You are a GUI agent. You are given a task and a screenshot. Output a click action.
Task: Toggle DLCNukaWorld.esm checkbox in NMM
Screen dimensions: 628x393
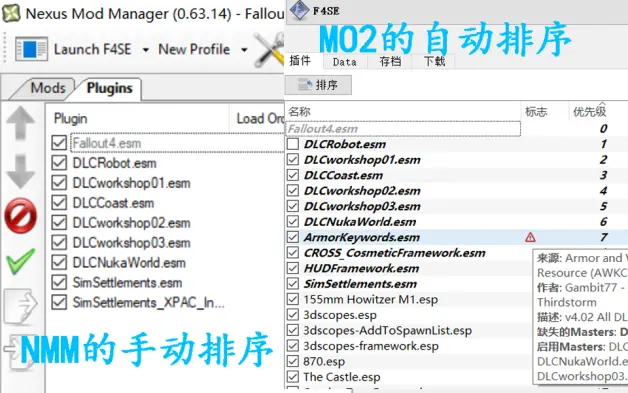click(x=59, y=262)
